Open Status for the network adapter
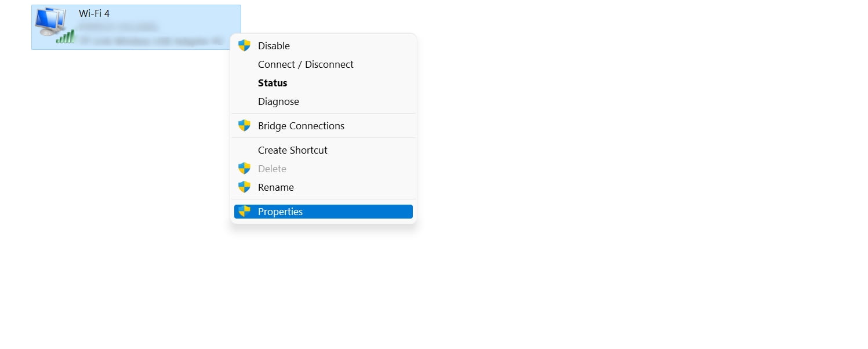This screenshot has width=868, height=349. 272,83
